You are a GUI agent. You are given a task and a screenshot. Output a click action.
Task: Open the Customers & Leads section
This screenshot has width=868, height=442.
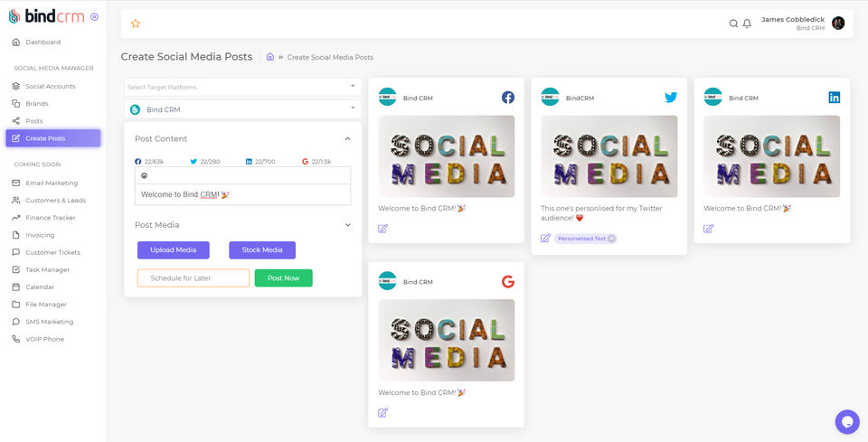click(56, 201)
